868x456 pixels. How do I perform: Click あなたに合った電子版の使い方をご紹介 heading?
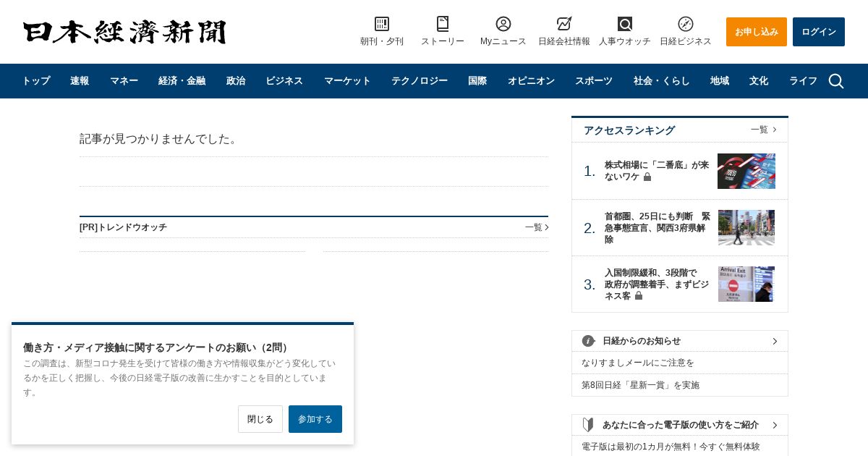[x=681, y=425]
